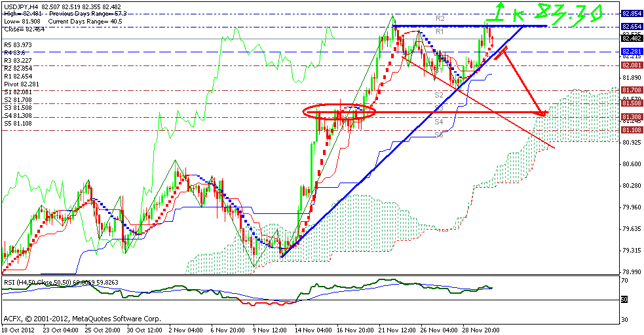Click the Pivot 82.281 text in legend
Viewport: 644px width, 335px height.
(22, 84)
